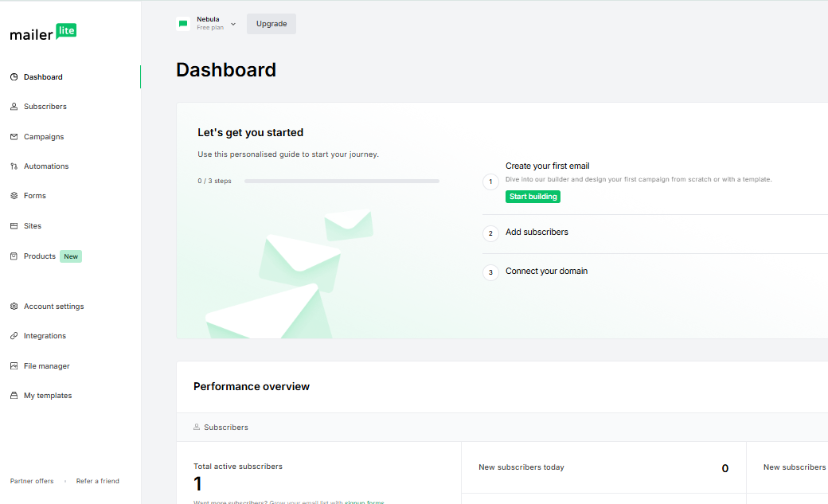Viewport: 828px width, 504px height.
Task: Expand the Add subscribers step
Action: [x=537, y=232]
